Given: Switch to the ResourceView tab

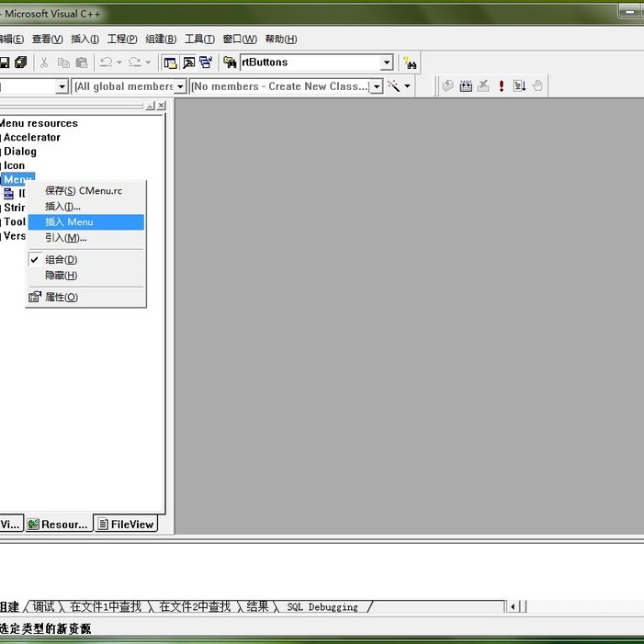Looking at the screenshot, I should 58,524.
